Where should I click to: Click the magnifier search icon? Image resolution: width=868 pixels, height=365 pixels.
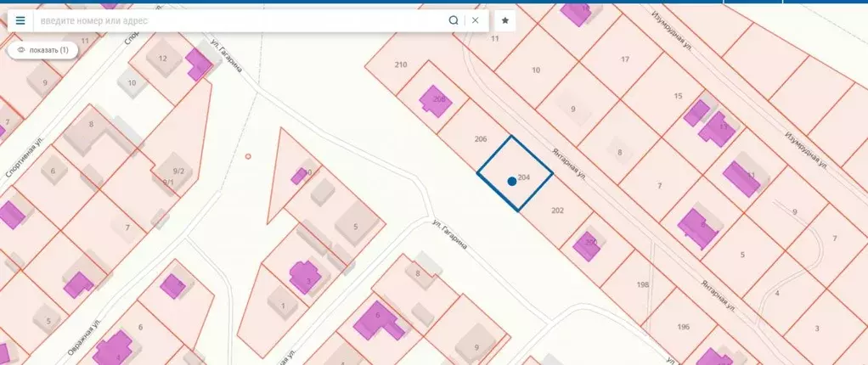click(x=454, y=20)
